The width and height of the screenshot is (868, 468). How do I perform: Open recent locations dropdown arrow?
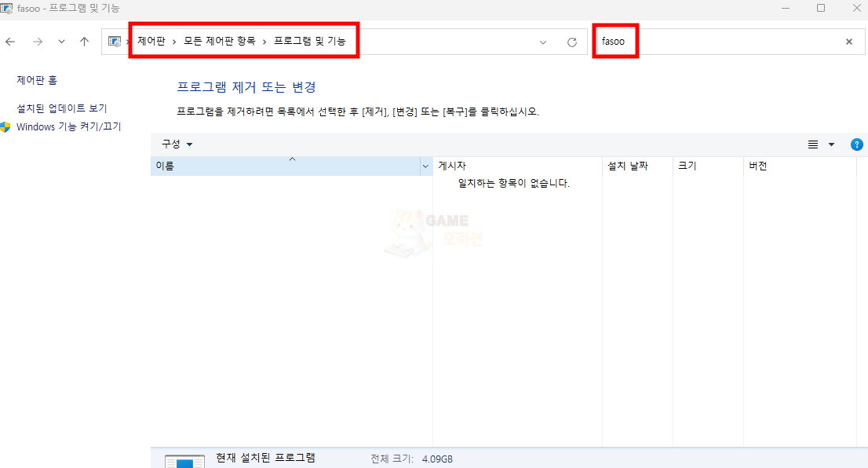(61, 42)
